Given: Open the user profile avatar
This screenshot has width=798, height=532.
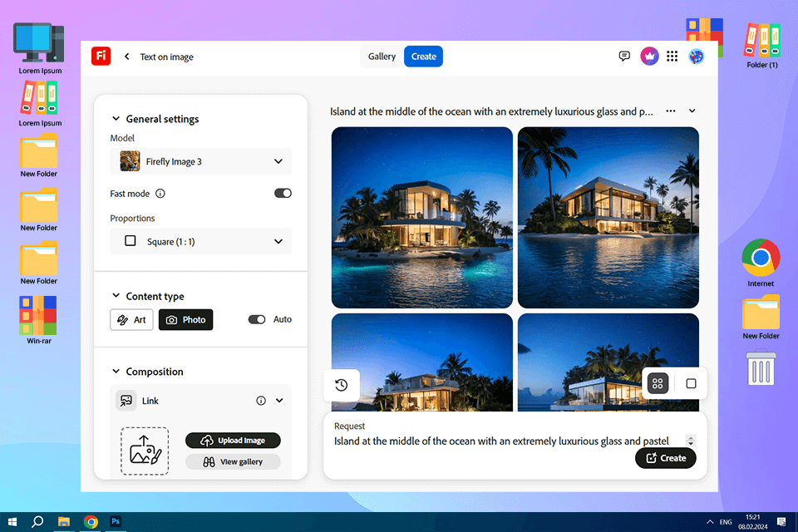Looking at the screenshot, I should 696,56.
